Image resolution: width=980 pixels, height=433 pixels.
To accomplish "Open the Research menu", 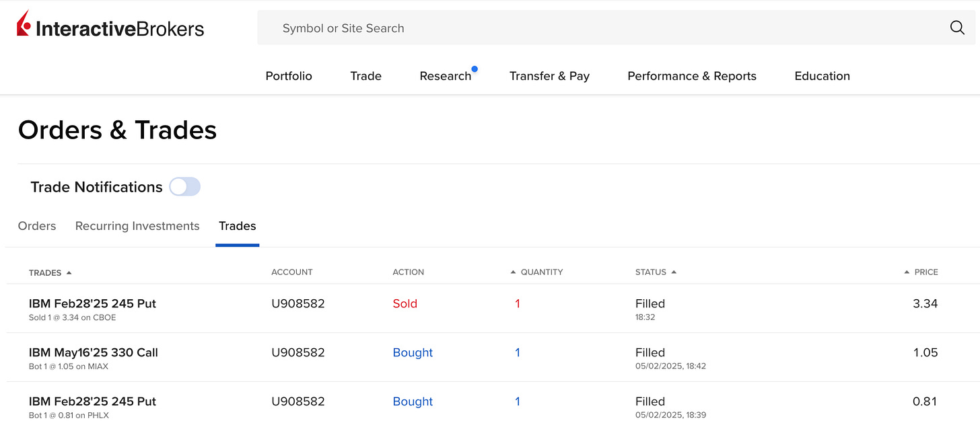I will pyautogui.click(x=446, y=76).
